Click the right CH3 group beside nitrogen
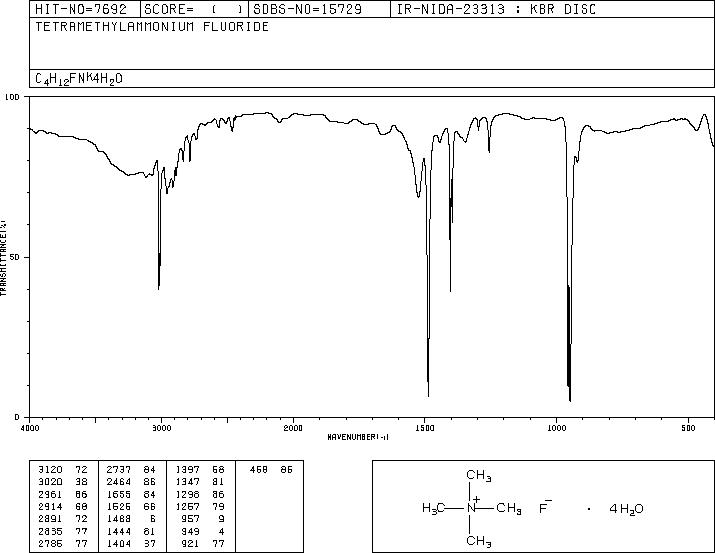Image resolution: width=715 pixels, height=553 pixels. (x=508, y=508)
